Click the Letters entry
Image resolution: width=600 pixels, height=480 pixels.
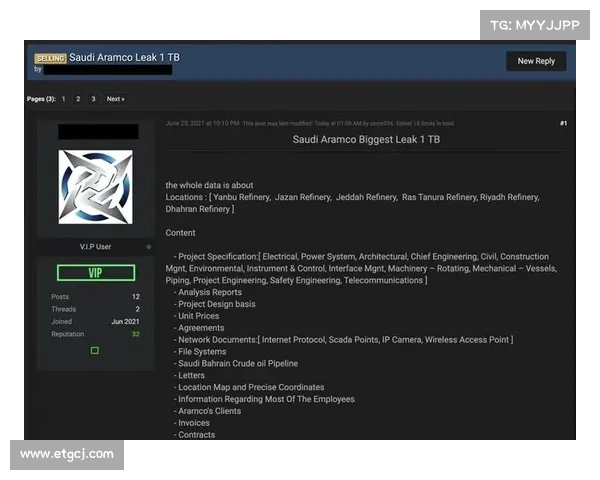click(x=191, y=376)
